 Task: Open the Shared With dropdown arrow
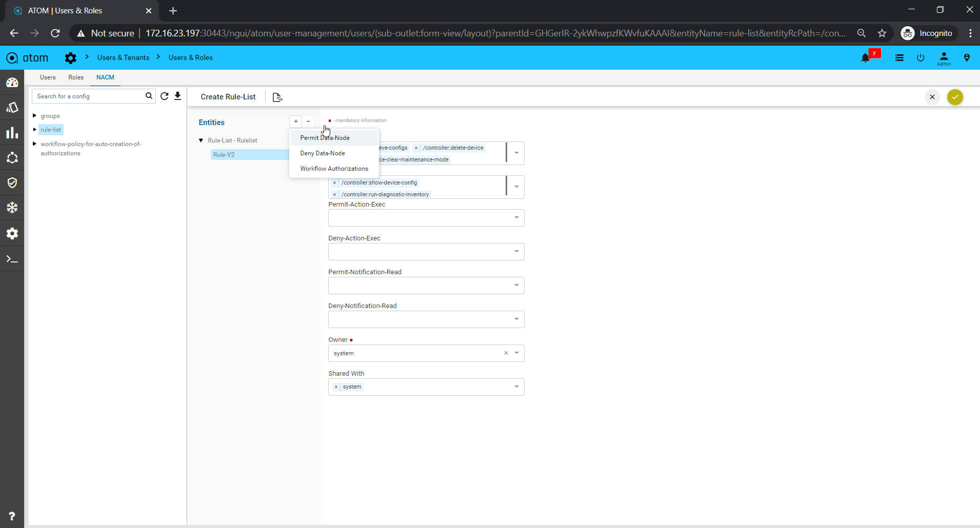coord(516,387)
